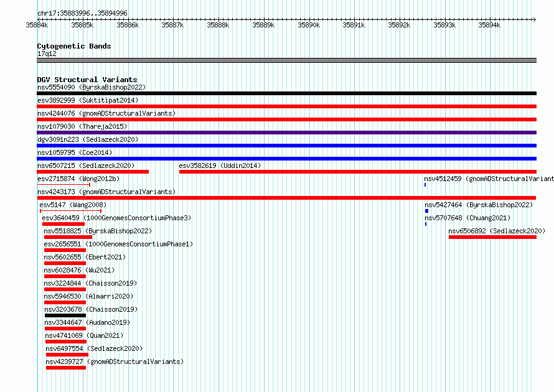Click the nsv5707648 (Chuang2021) label

[467, 218]
